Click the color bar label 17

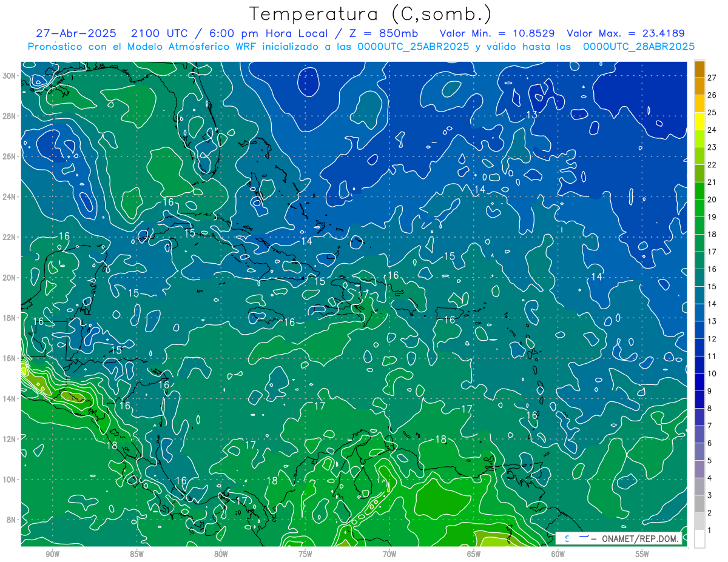[712, 252]
